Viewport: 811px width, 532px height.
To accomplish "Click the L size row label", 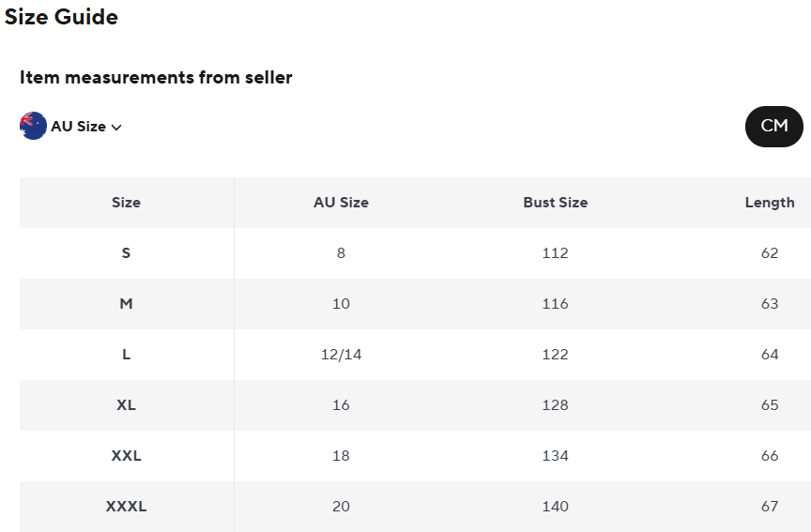I will [x=126, y=355].
